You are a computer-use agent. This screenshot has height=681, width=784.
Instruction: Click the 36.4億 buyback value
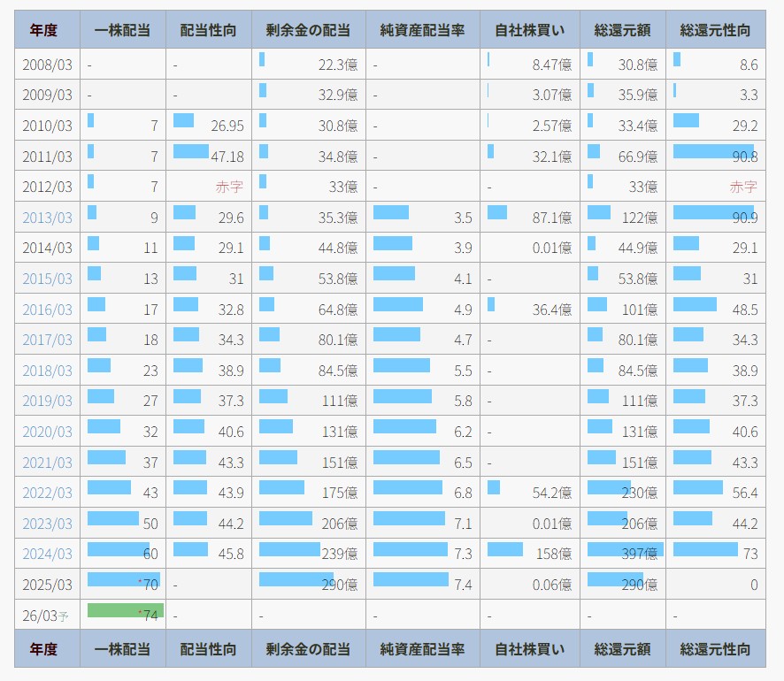(552, 310)
